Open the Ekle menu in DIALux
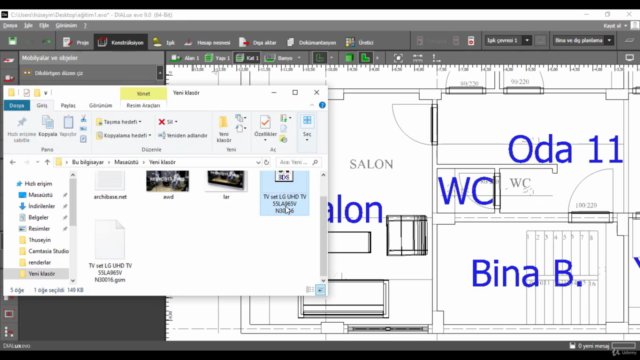This screenshot has height=360, width=640. pyautogui.click(x=44, y=25)
